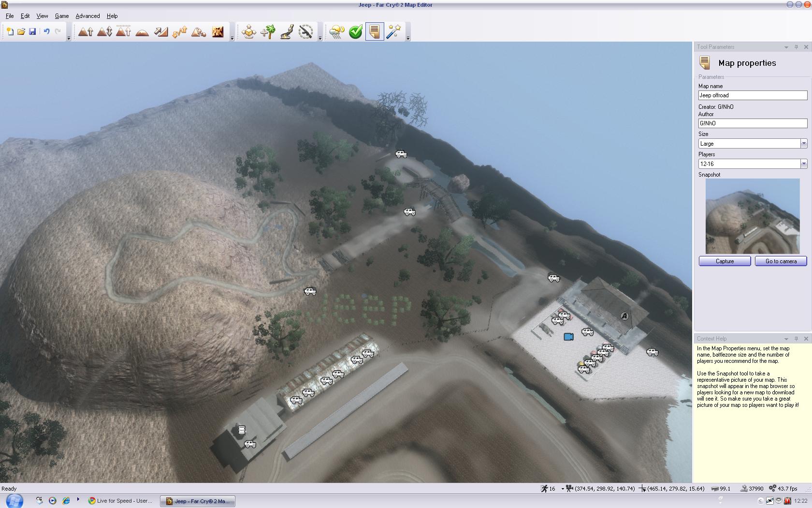Show hidden system tray icons
Screen dimensions: 812x508
[x=760, y=501]
